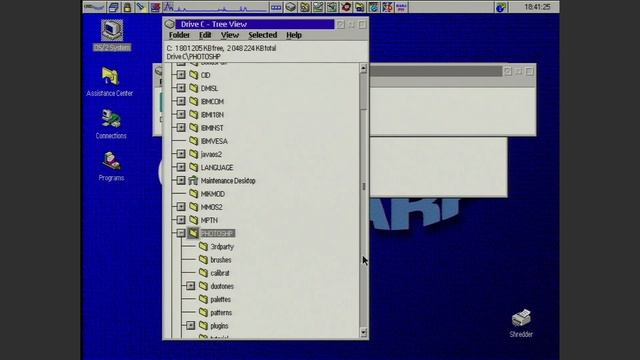This screenshot has width=640, height=360.
Task: Open the Folder menu
Action: [179, 35]
